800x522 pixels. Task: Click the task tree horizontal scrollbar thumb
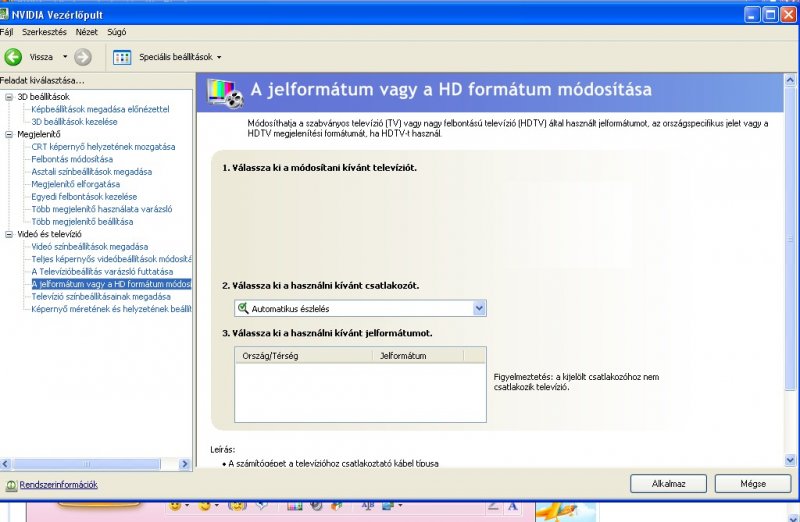[86, 464]
